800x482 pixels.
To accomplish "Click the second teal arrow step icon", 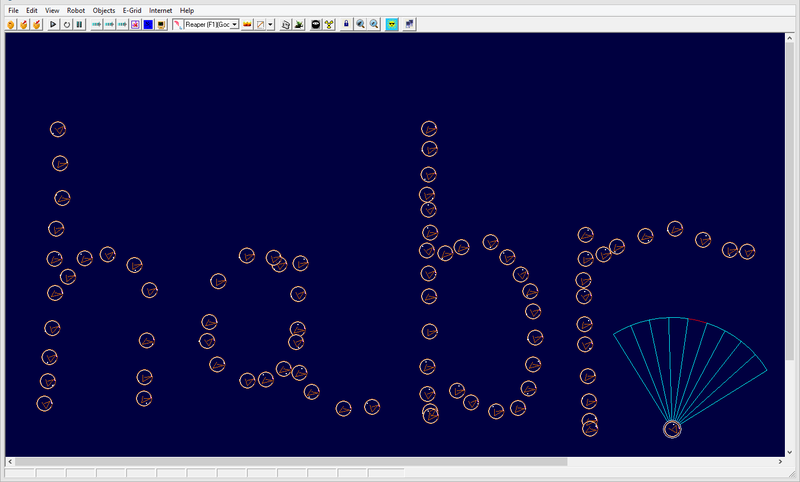I will tap(109, 24).
